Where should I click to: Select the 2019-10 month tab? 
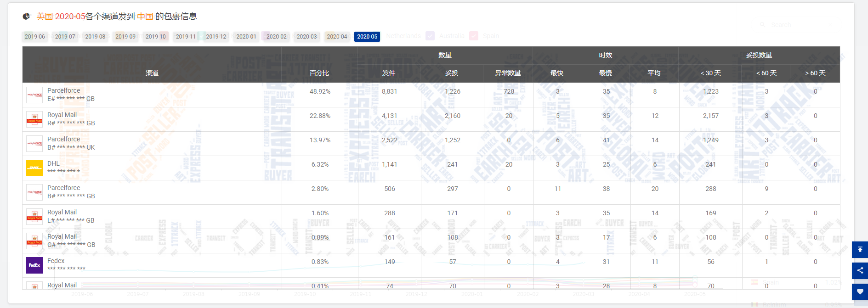tap(156, 37)
